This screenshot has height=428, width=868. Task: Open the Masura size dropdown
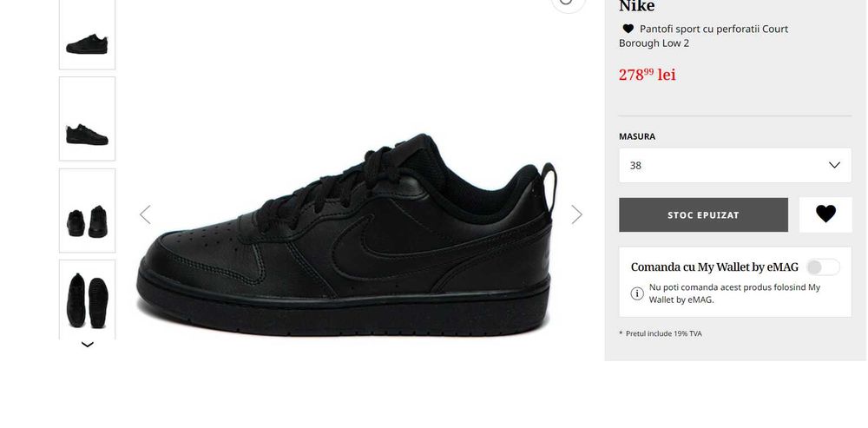[735, 165]
